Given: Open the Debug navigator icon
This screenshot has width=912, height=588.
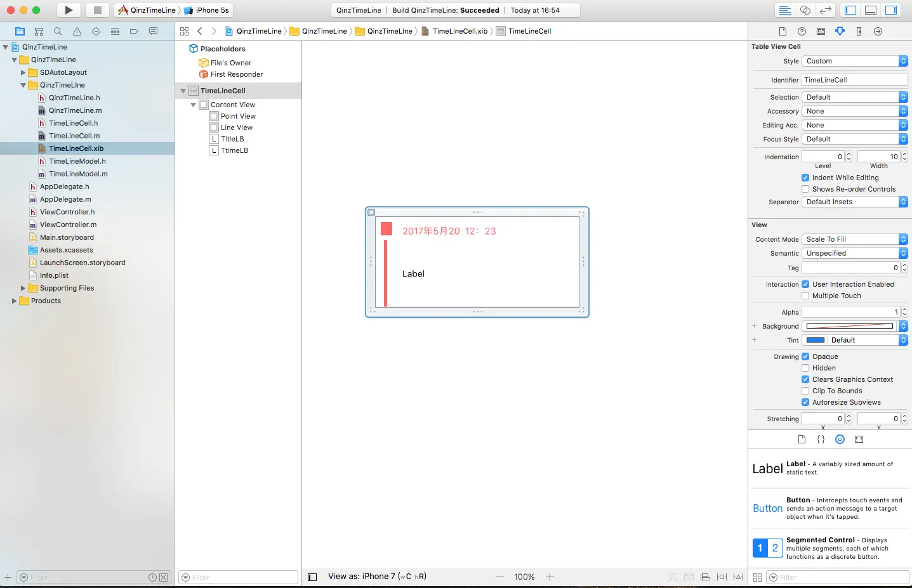Looking at the screenshot, I should (x=115, y=31).
